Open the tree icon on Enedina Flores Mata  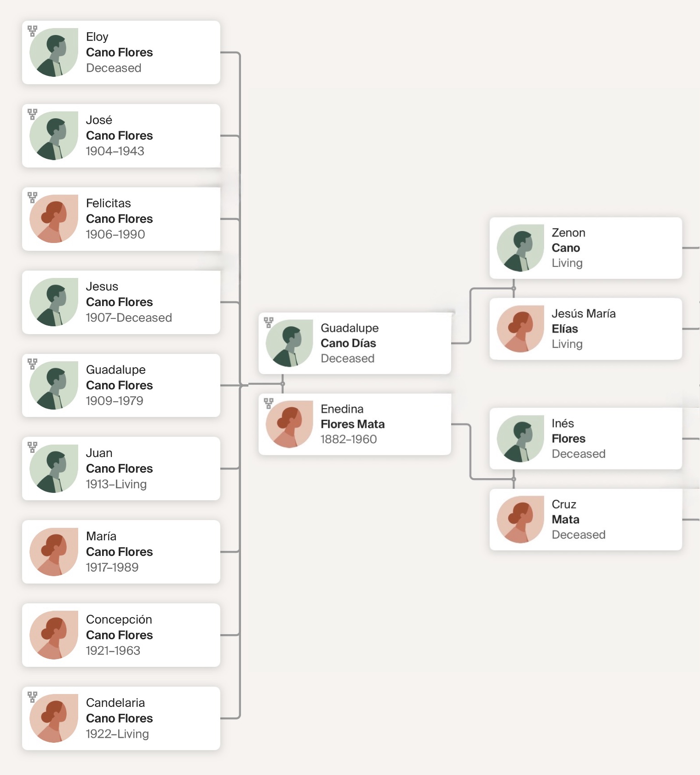[x=269, y=403]
